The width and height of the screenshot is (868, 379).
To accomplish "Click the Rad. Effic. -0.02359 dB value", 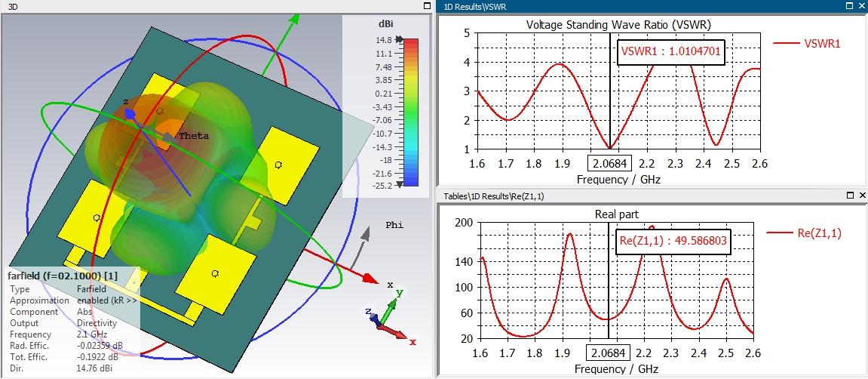I will pyautogui.click(x=99, y=346).
